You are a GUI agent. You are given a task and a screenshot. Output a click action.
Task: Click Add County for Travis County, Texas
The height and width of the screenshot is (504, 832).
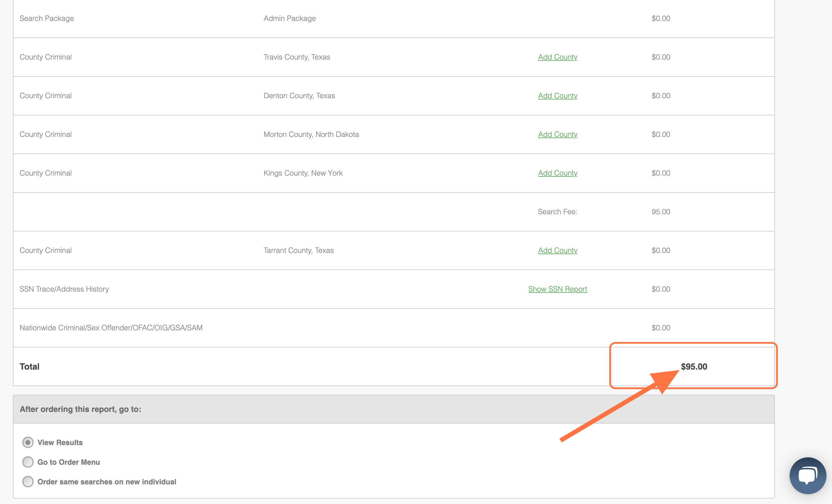[x=557, y=57]
